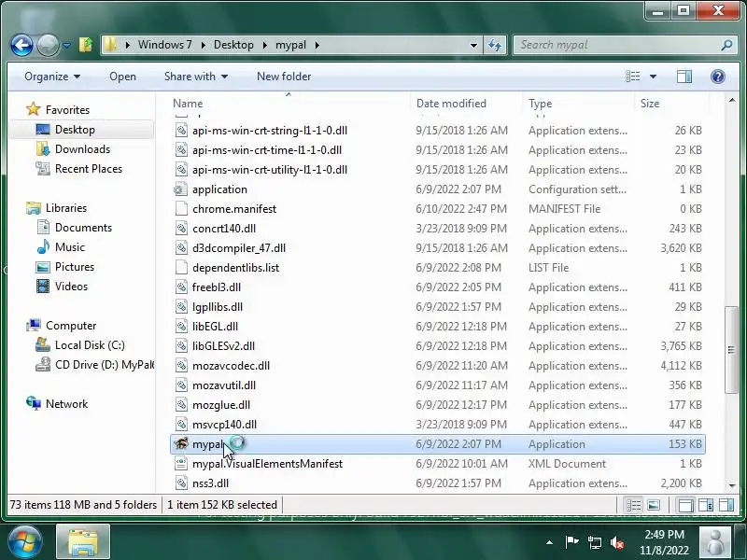Select file libEGL.dll
The height and width of the screenshot is (560, 747).
click(215, 326)
